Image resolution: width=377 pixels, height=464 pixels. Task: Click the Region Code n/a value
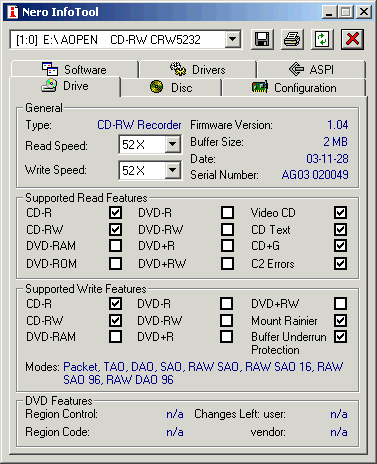pyautogui.click(x=175, y=432)
